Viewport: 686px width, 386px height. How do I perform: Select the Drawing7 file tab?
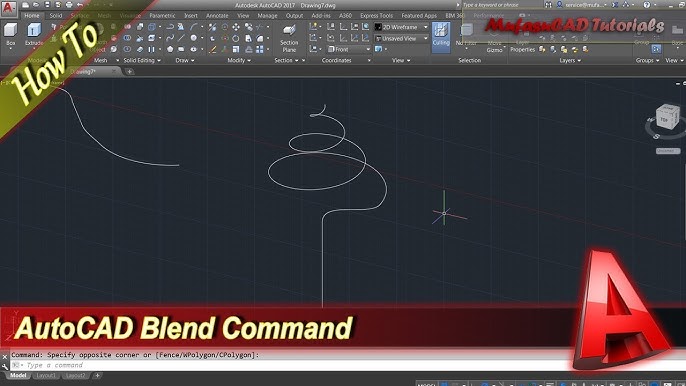coord(83,71)
